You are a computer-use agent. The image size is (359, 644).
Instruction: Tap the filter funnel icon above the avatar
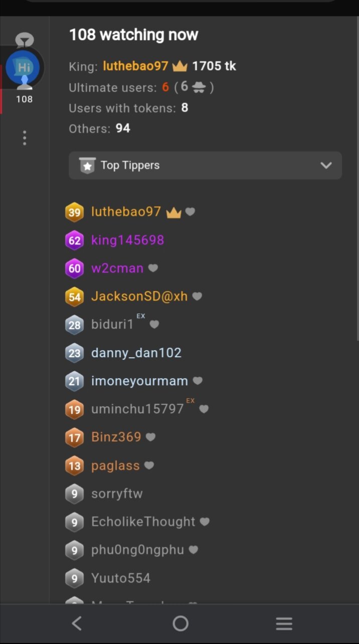pos(25,40)
